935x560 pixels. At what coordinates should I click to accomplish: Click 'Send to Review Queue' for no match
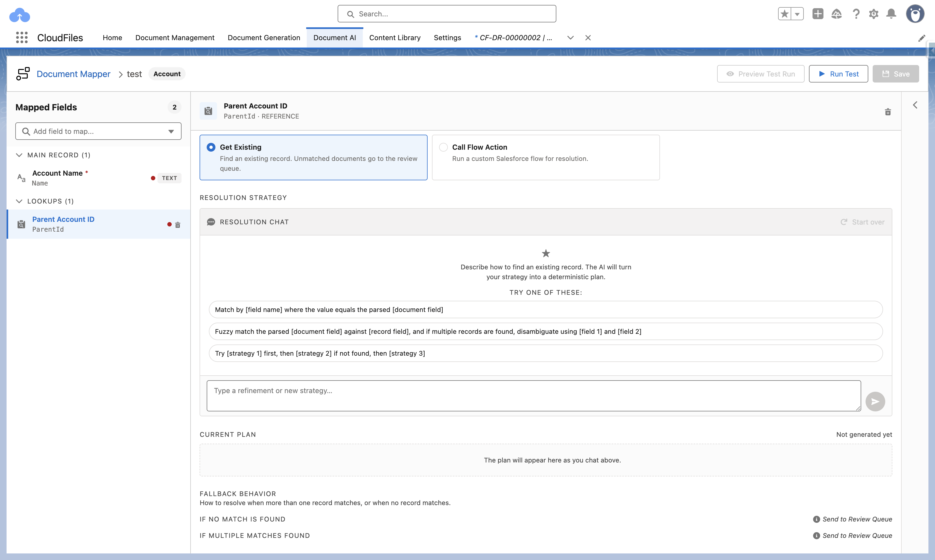coord(857,519)
